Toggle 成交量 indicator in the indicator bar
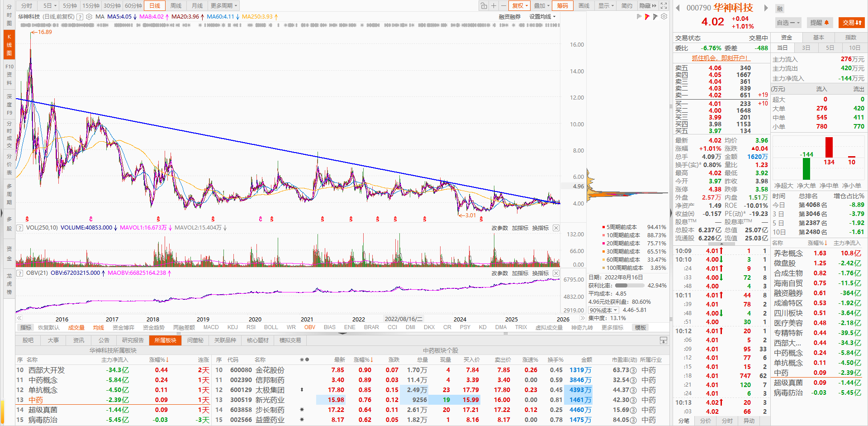This screenshot has height=426, width=868. [x=76, y=327]
